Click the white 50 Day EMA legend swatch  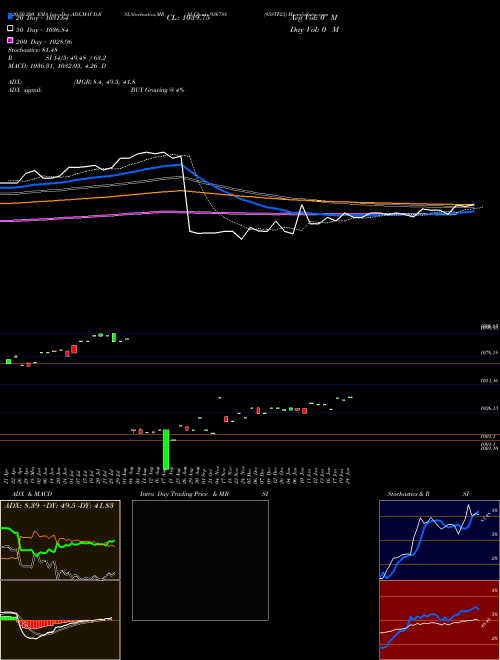pyautogui.click(x=10, y=29)
